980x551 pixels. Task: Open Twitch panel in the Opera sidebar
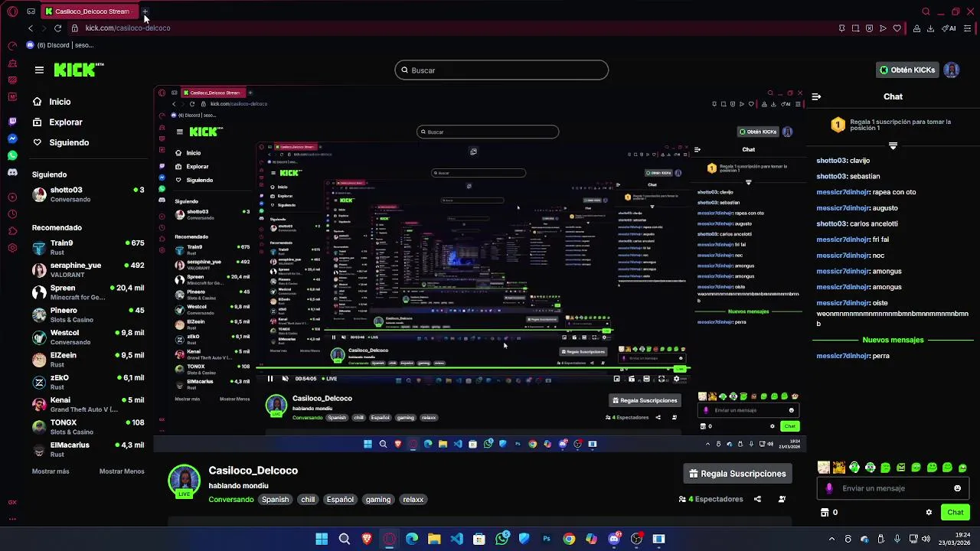point(12,122)
